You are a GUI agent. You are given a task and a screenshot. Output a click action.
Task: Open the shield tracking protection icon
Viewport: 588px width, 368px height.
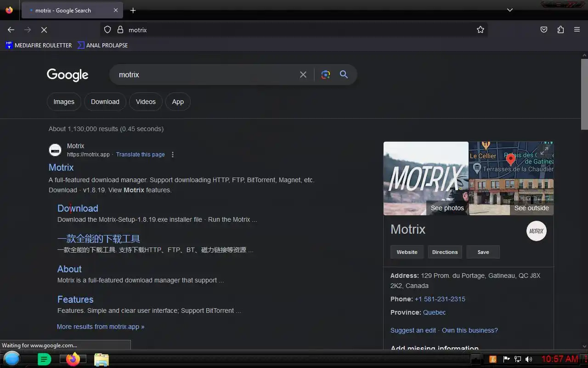click(x=107, y=29)
